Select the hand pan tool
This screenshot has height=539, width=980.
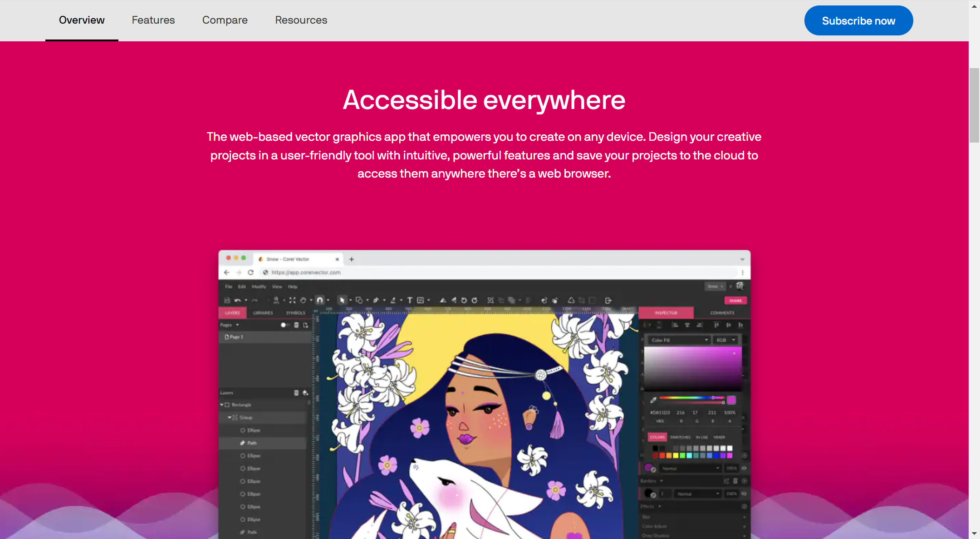pyautogui.click(x=303, y=300)
